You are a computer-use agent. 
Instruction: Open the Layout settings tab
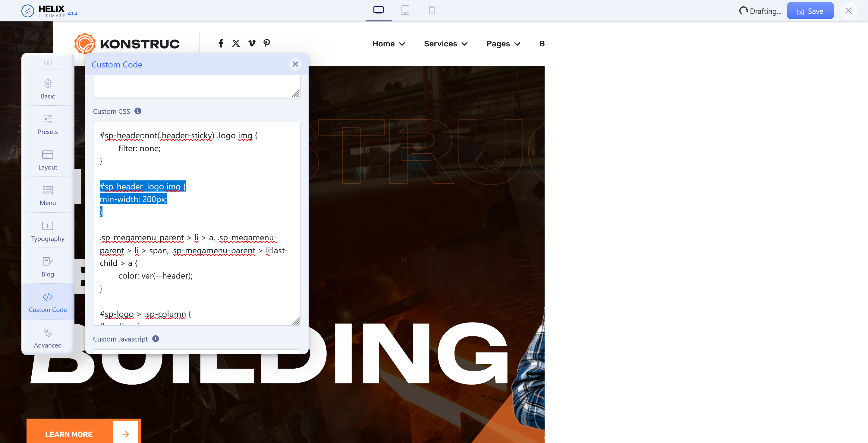pos(48,160)
